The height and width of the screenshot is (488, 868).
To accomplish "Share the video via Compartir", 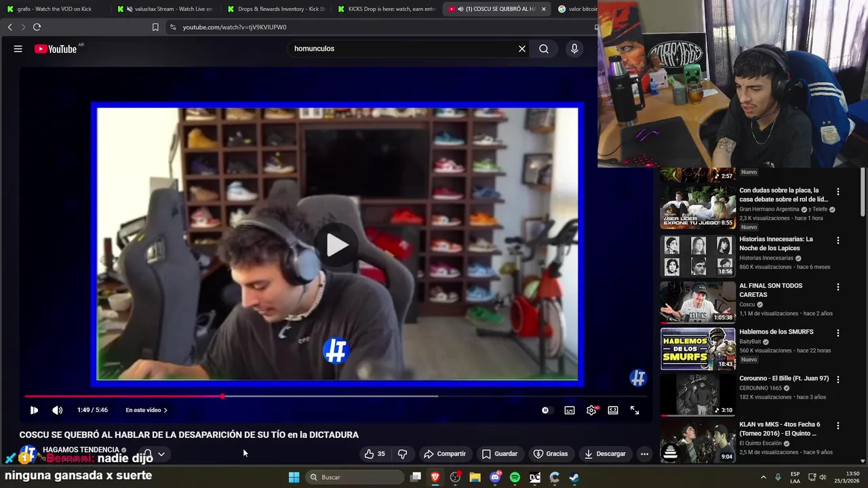I will (444, 453).
